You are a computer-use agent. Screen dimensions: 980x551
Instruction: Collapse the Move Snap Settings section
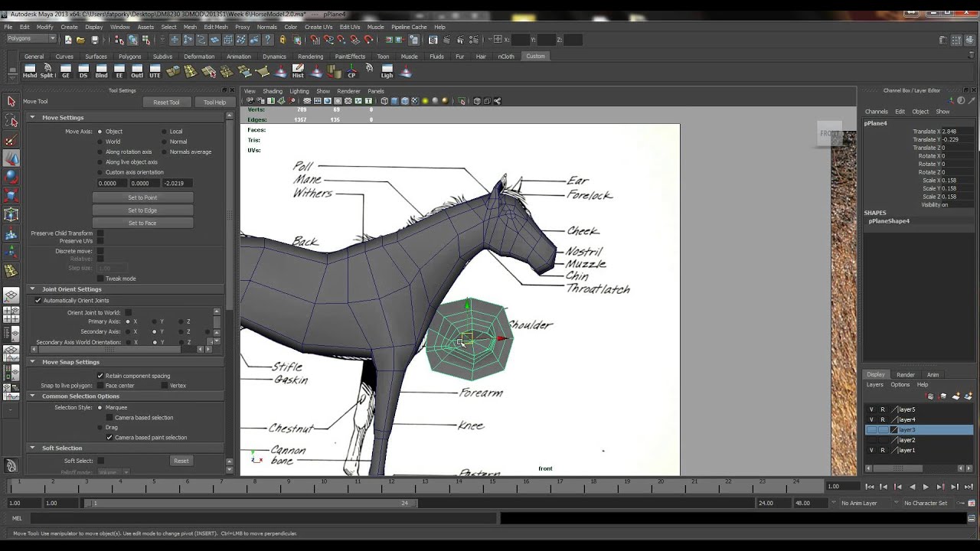(x=32, y=362)
